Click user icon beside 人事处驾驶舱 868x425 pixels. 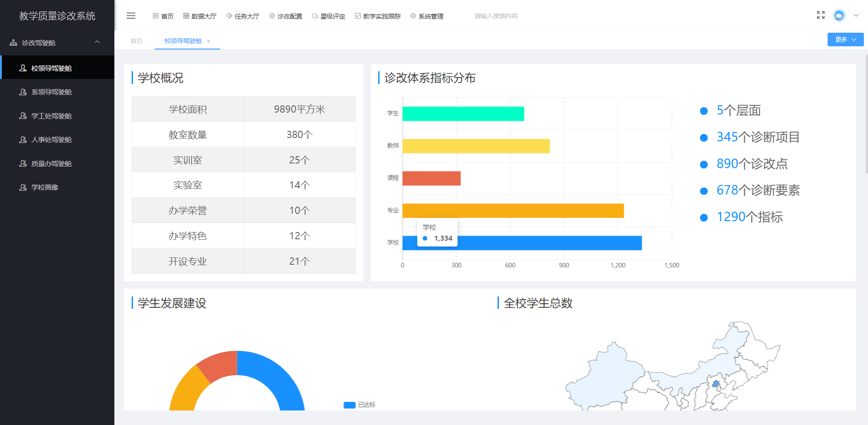[x=23, y=139]
